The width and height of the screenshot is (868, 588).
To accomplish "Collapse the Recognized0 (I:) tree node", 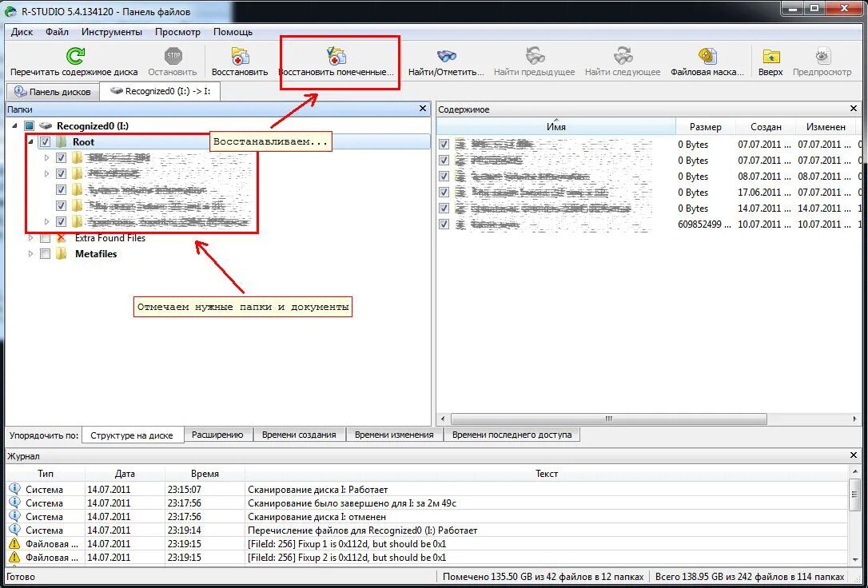I will [x=14, y=126].
